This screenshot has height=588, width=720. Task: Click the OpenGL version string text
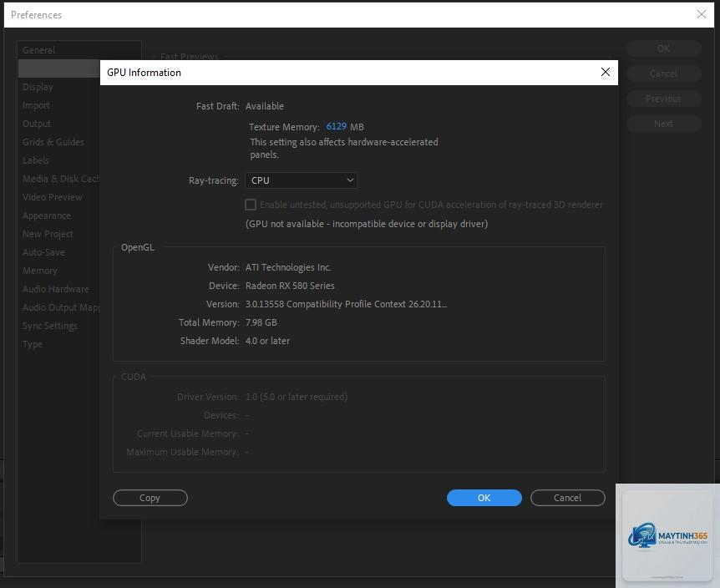[x=346, y=304]
